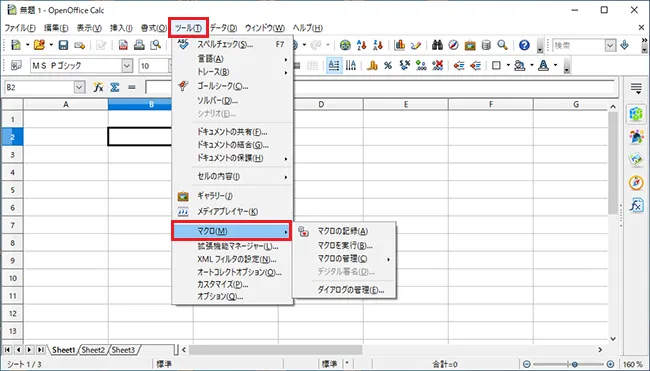The width and height of the screenshot is (650, 371).
Task: Open the Navigator compass icon in toolbar
Action: [x=454, y=45]
